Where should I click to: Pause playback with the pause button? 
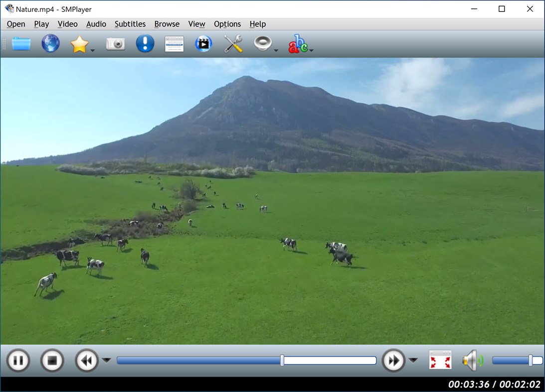coord(18,360)
